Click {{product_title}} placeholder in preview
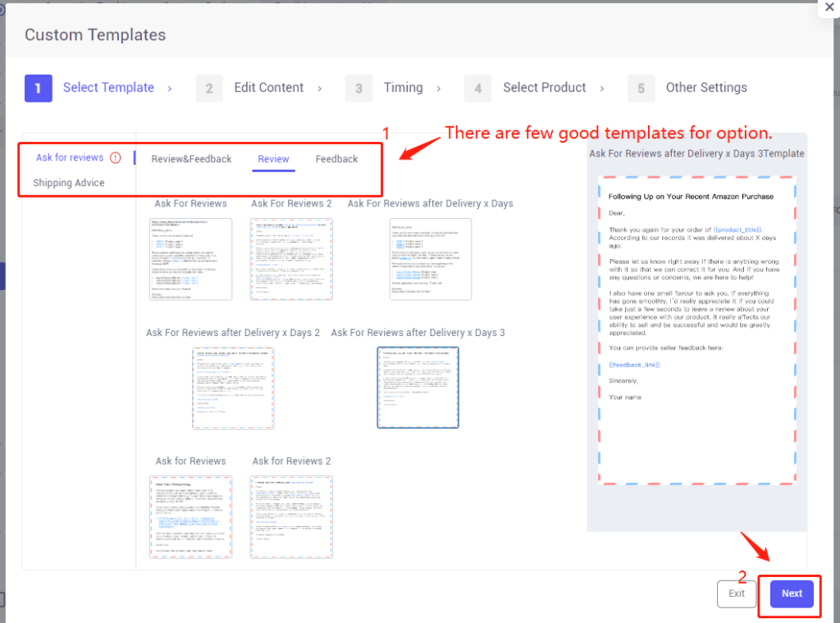This screenshot has height=623, width=840. (737, 230)
